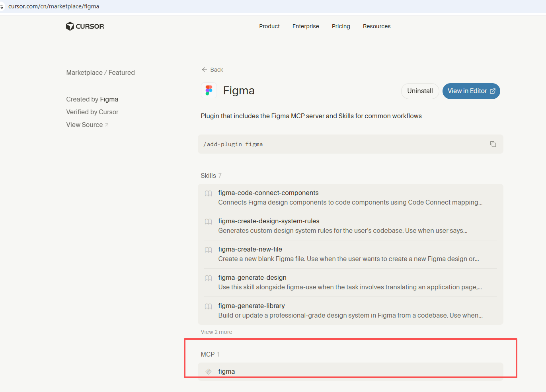
Task: Open the Enterprise menu item
Action: (306, 26)
